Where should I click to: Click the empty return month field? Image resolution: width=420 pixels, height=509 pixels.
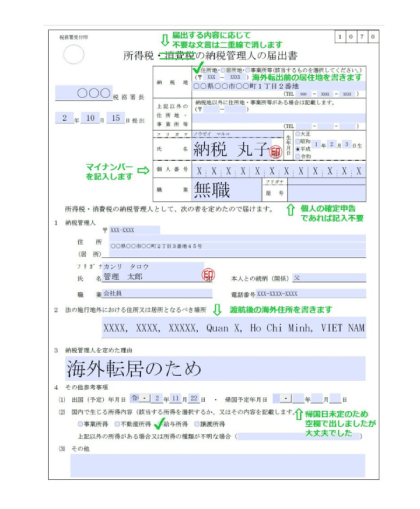pos(317,399)
